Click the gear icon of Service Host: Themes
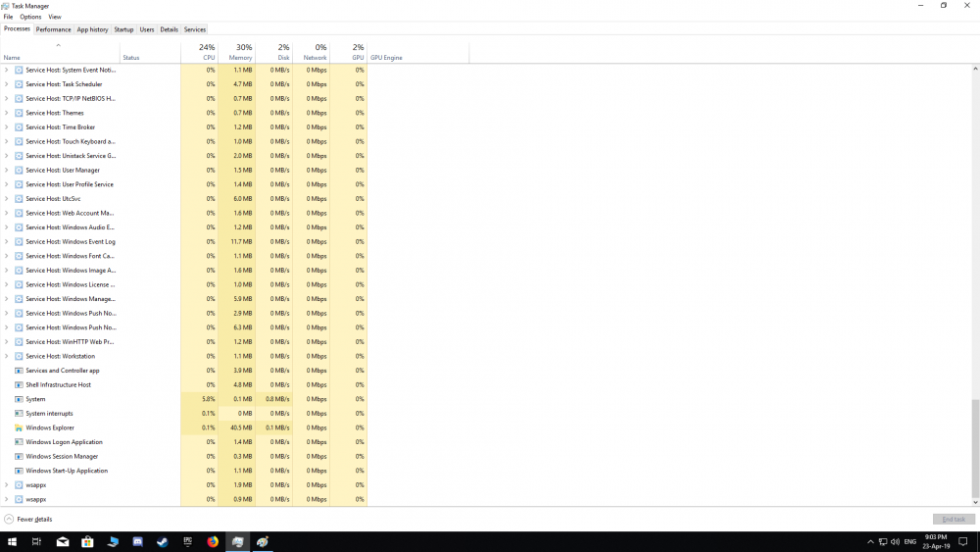 click(x=19, y=113)
